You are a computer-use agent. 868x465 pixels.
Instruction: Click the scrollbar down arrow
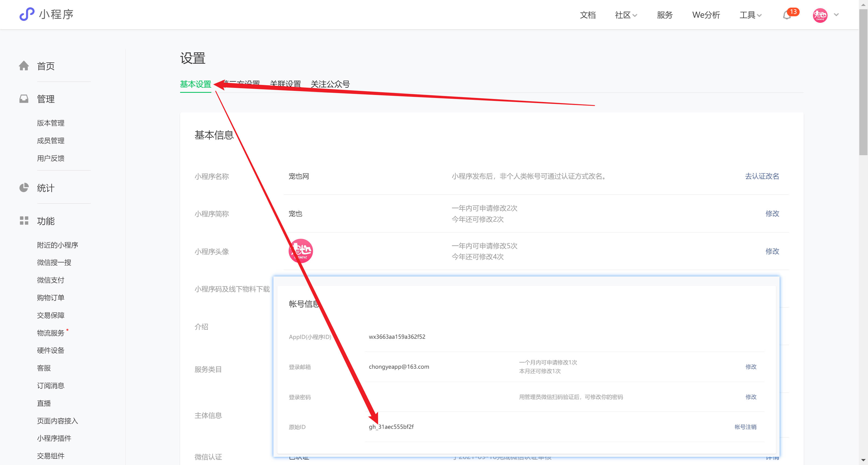[x=863, y=460]
